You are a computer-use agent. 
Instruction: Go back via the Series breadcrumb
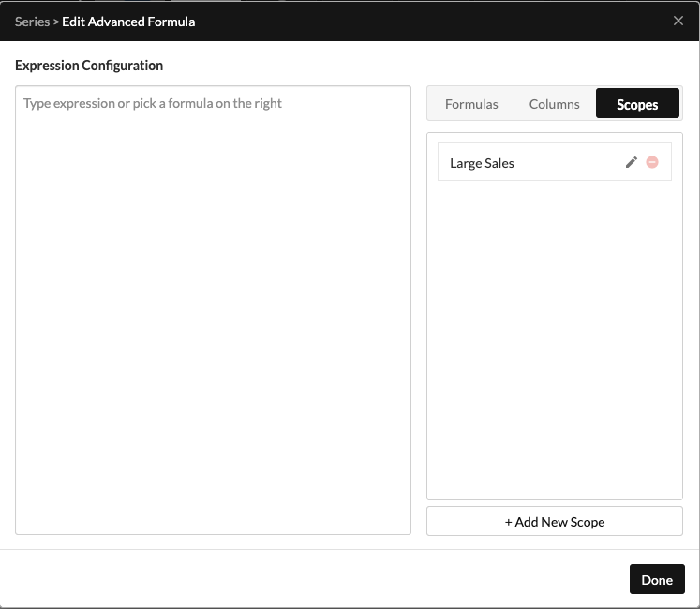(x=32, y=22)
